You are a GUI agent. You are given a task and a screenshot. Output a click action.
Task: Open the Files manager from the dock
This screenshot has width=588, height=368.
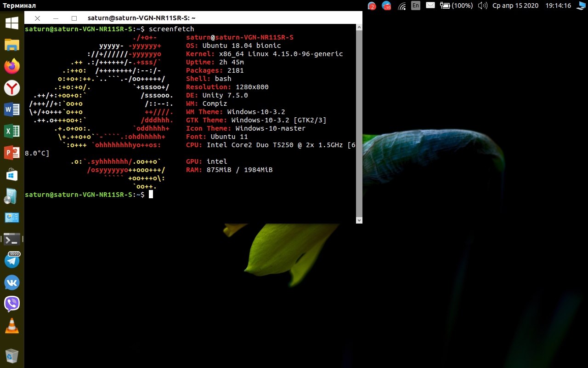click(12, 45)
